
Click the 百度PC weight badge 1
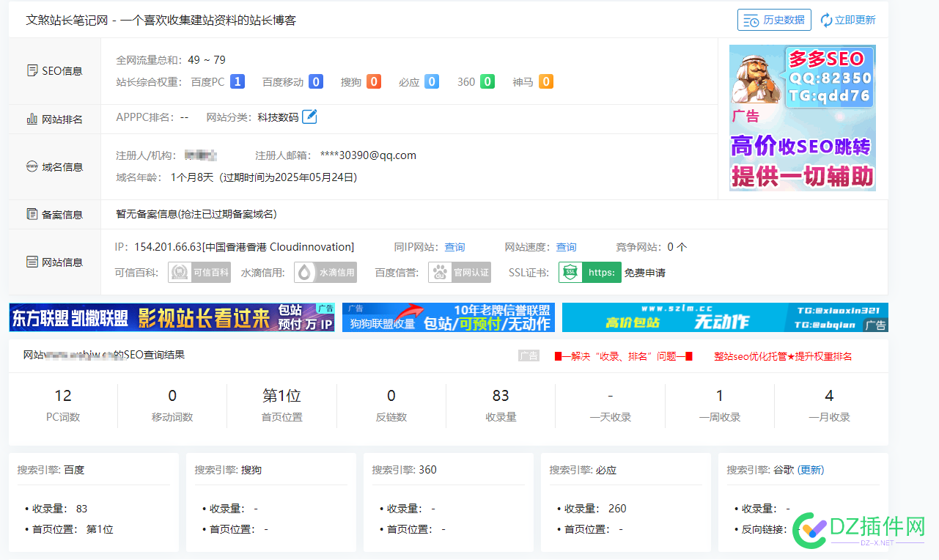[x=237, y=81]
